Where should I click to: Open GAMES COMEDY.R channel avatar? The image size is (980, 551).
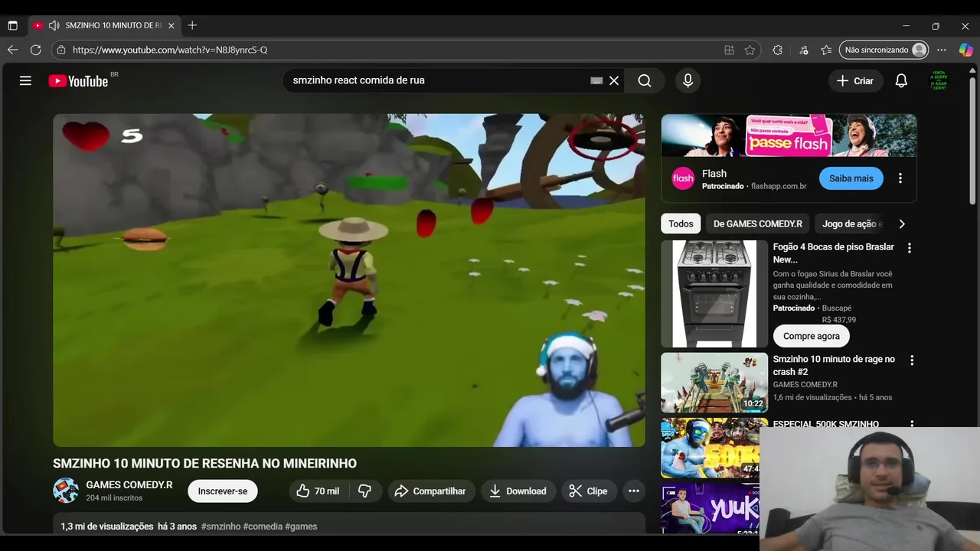pos(66,491)
